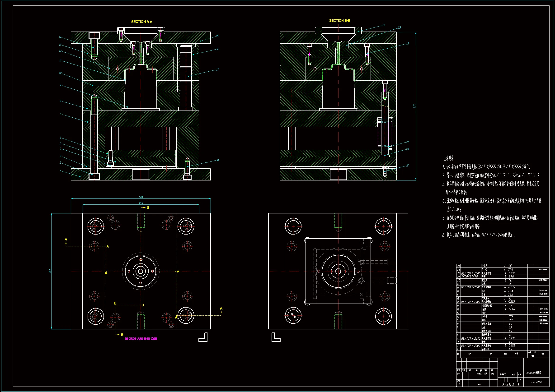Select the TF50X27X90 spring code in parts list
Viewport: 555px width, 392px height.
(x=470, y=276)
